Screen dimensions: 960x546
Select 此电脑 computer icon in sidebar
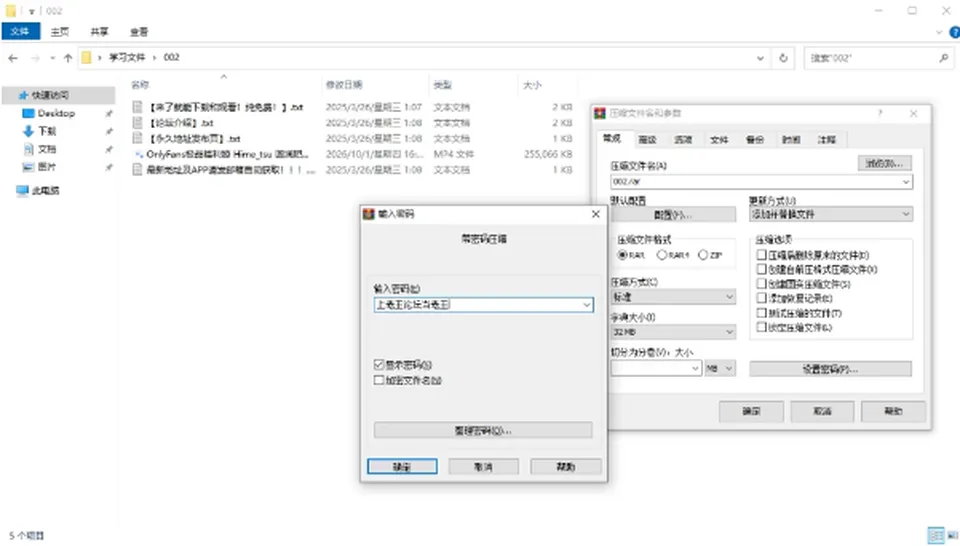23,190
